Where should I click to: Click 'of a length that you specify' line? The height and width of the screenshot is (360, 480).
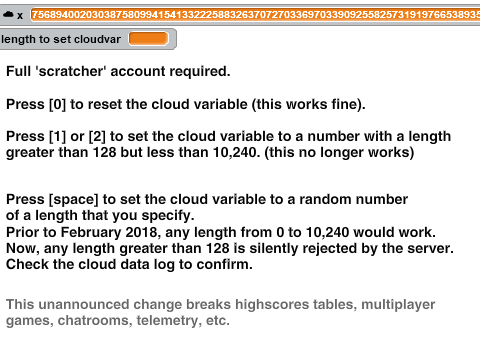click(100, 216)
